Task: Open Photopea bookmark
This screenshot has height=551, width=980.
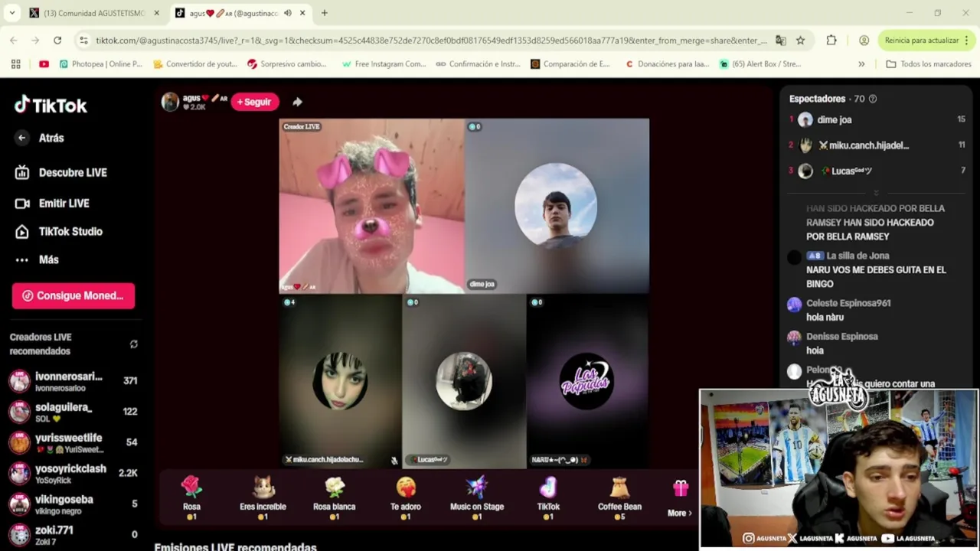Action: tap(101, 64)
